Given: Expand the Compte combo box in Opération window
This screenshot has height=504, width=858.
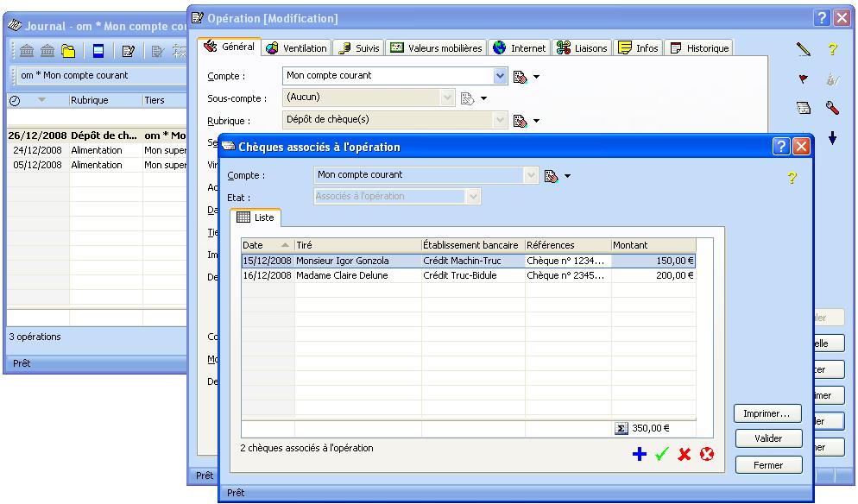Looking at the screenshot, I should click(501, 76).
